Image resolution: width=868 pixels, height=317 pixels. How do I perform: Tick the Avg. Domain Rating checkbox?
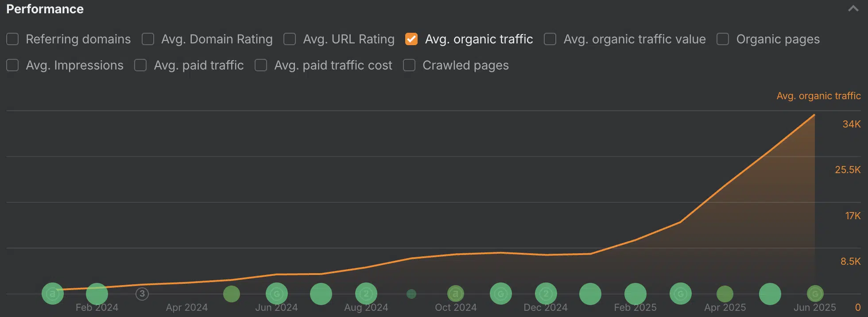click(x=148, y=39)
